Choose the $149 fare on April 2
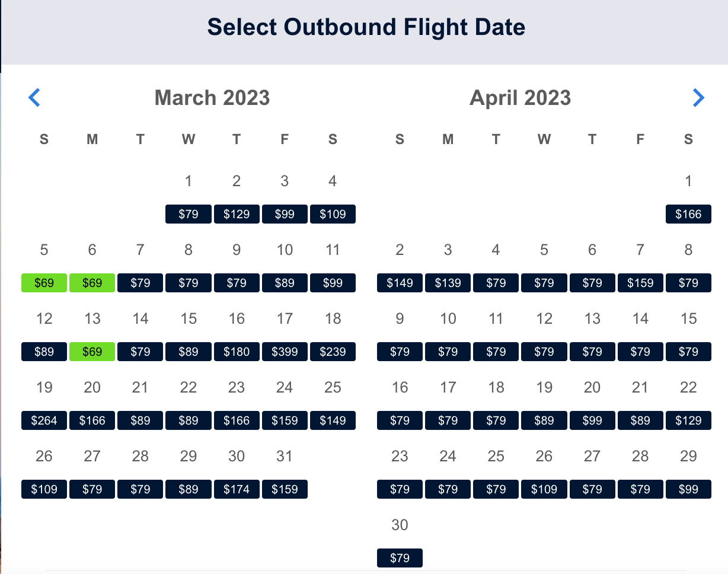728x574 pixels. (x=400, y=283)
